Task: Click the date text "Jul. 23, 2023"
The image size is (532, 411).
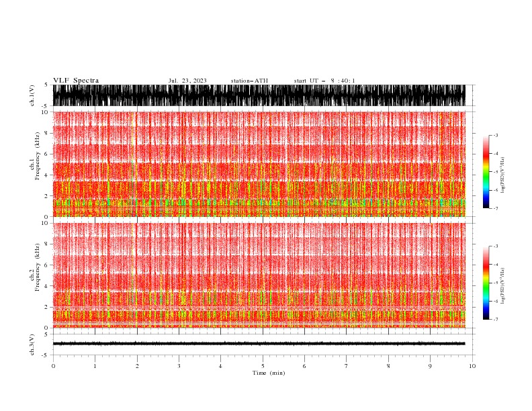Action: click(x=187, y=81)
